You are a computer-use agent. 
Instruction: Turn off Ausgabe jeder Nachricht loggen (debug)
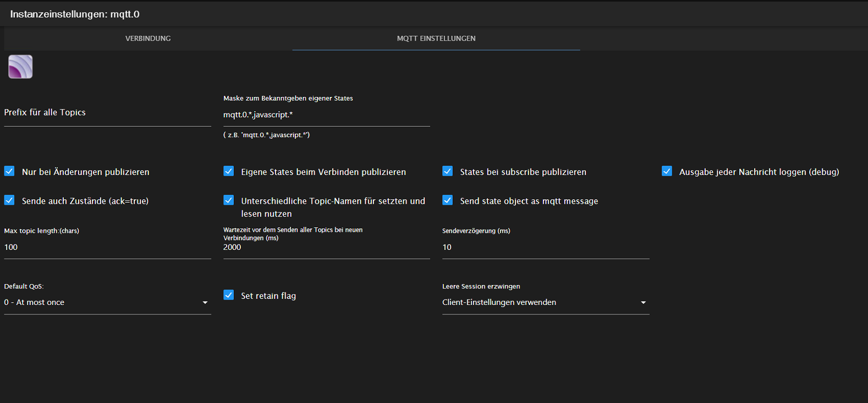pos(667,171)
